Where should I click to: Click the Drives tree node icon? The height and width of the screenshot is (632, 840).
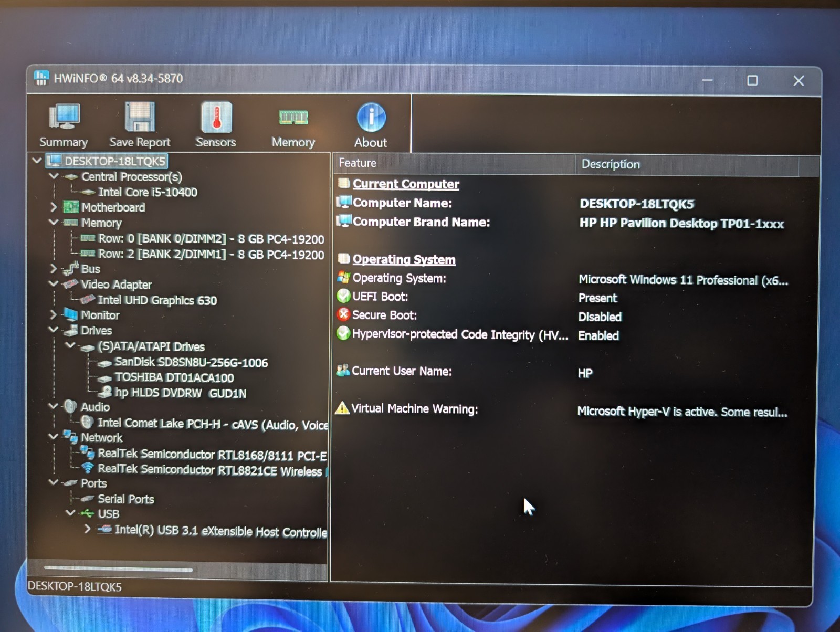[70, 330]
